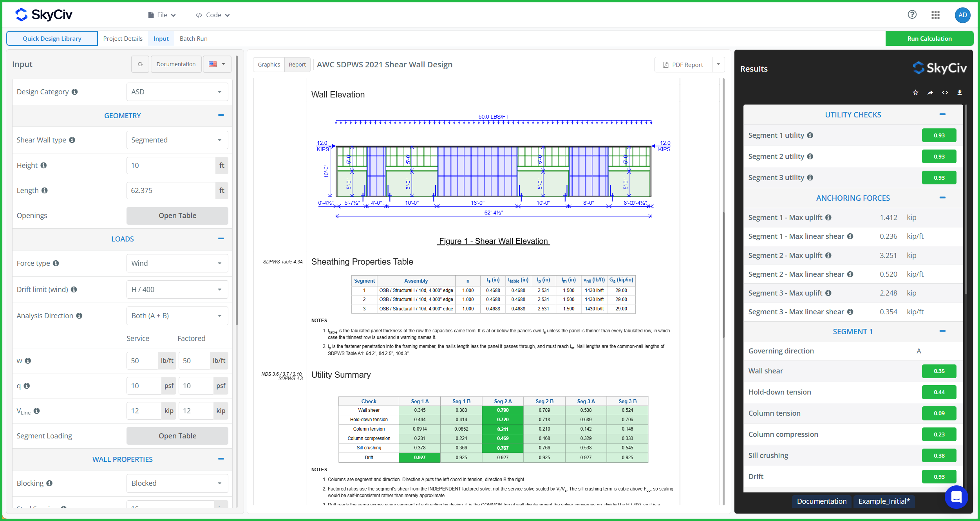The width and height of the screenshot is (980, 521).
Task: Switch to the Project Details tab
Action: click(x=123, y=38)
